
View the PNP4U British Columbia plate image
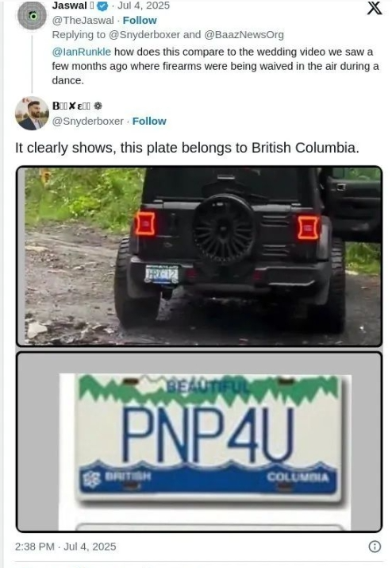(199, 442)
